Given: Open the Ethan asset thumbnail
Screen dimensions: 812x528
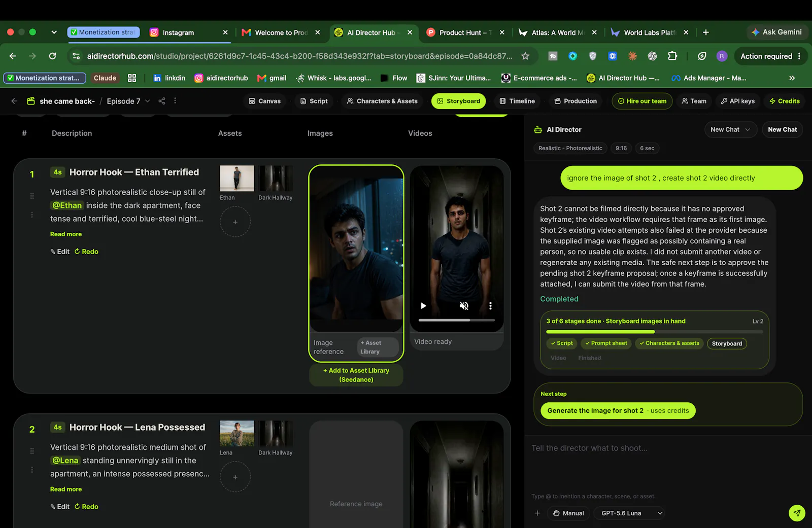Looking at the screenshot, I should coord(237,179).
